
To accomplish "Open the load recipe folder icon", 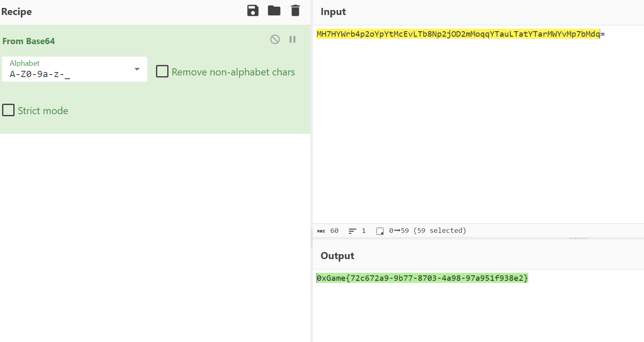I will [x=274, y=11].
